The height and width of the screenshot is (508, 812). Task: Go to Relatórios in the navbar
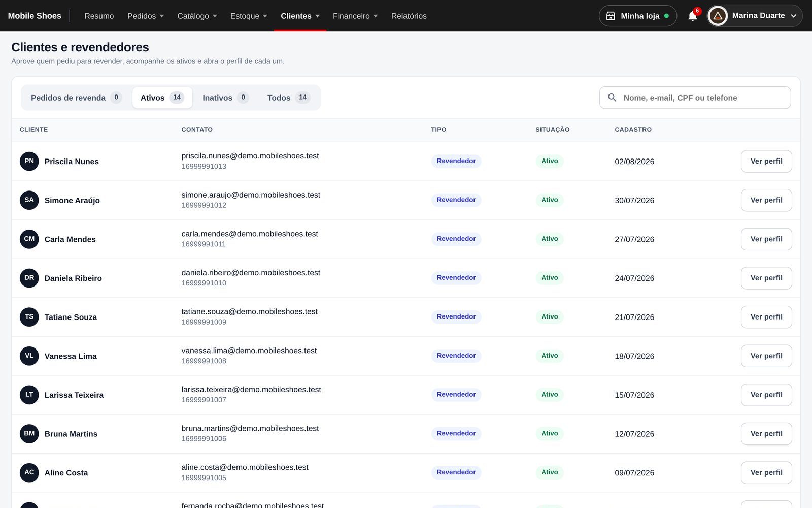(x=409, y=16)
